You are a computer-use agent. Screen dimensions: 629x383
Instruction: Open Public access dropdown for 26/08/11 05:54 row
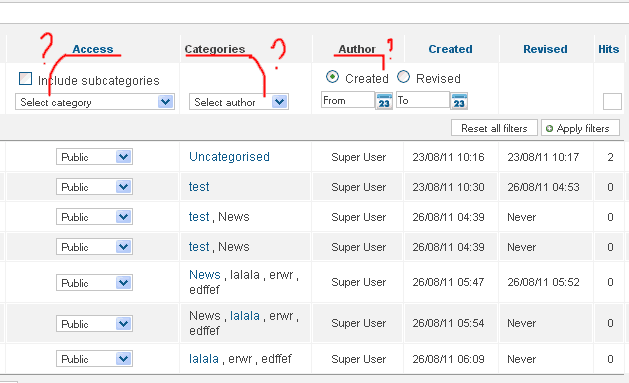tap(94, 324)
